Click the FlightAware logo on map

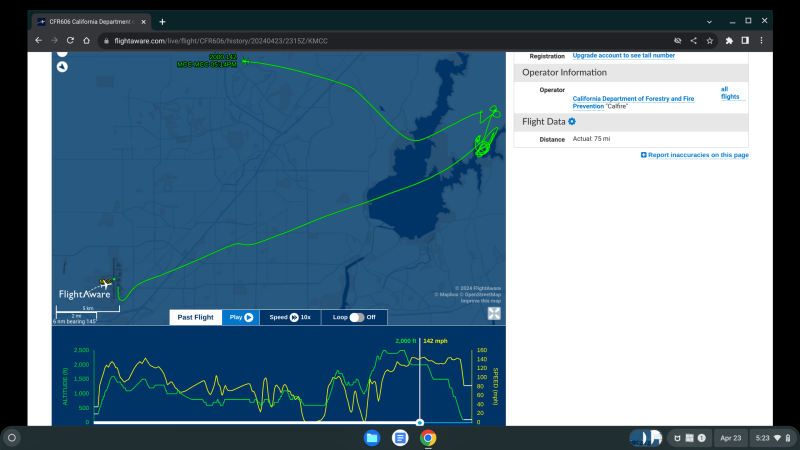pos(85,293)
